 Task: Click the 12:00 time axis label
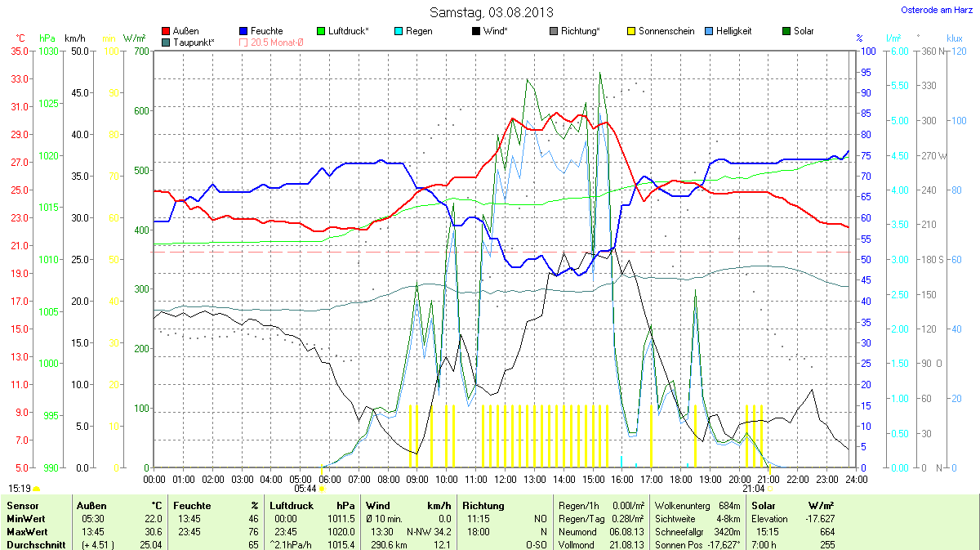(505, 478)
